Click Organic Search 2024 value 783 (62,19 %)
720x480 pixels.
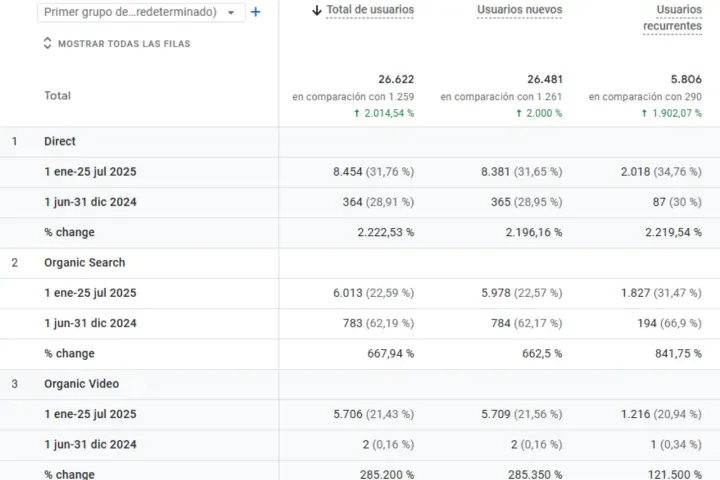(x=378, y=323)
